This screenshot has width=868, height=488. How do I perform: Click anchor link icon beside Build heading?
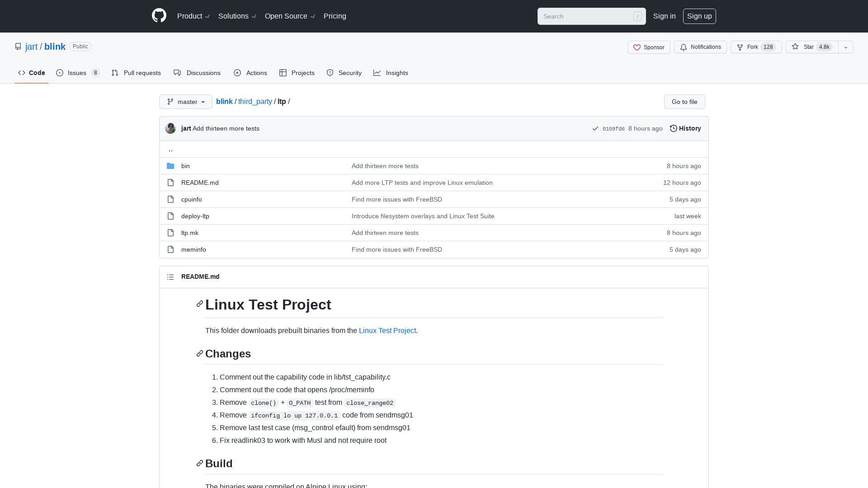(x=200, y=463)
